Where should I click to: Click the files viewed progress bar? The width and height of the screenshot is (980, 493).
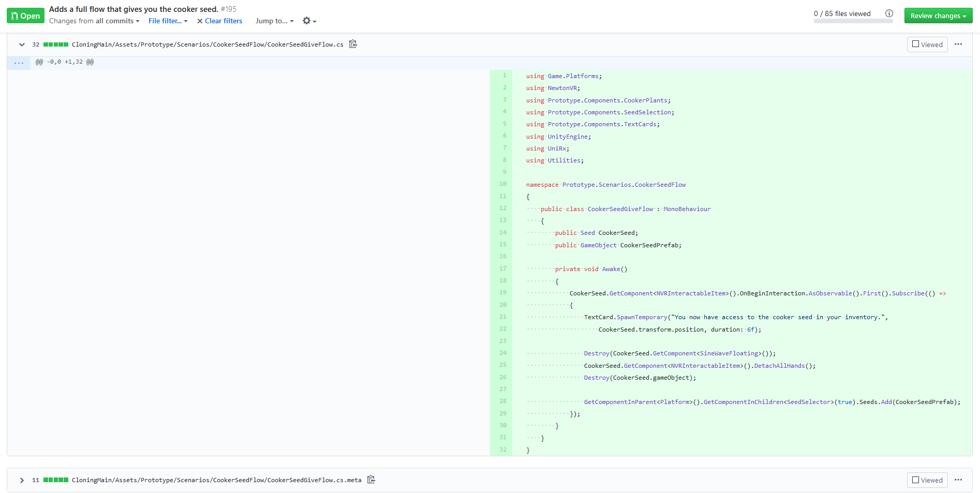[x=853, y=21]
